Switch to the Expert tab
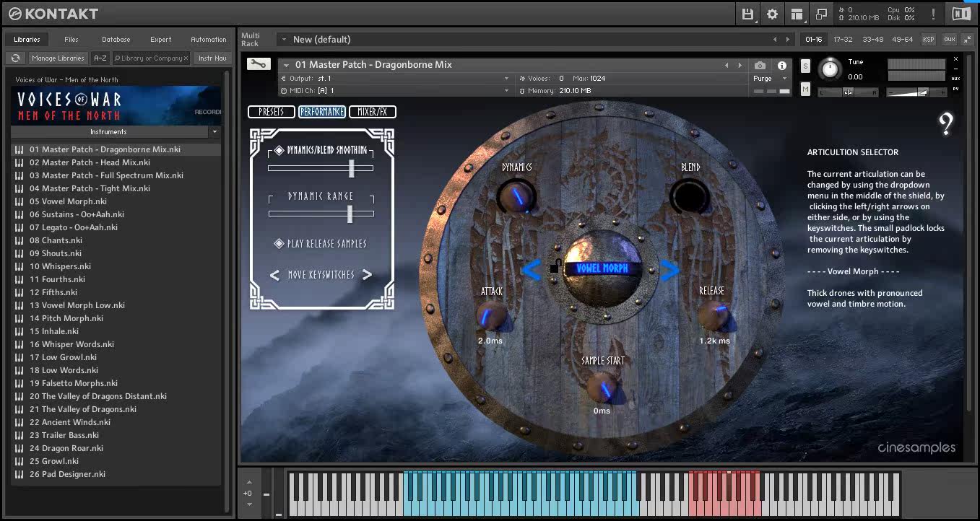980x521 pixels. pyautogui.click(x=160, y=40)
